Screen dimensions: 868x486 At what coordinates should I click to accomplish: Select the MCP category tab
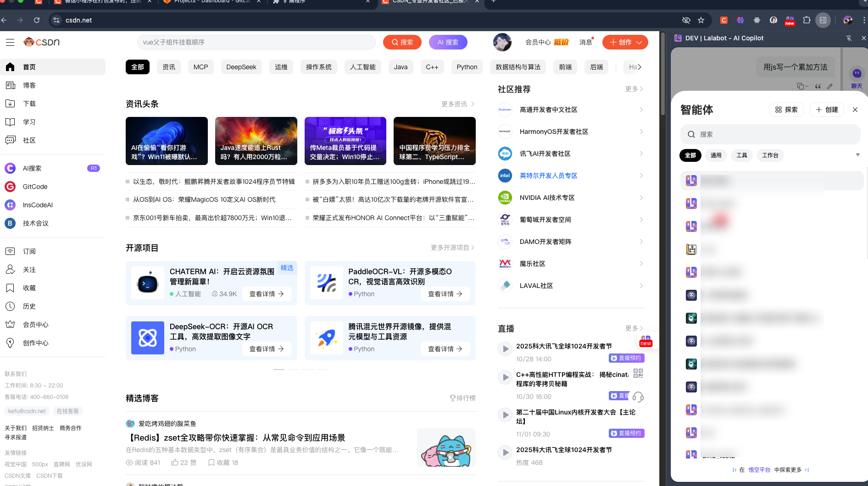200,67
